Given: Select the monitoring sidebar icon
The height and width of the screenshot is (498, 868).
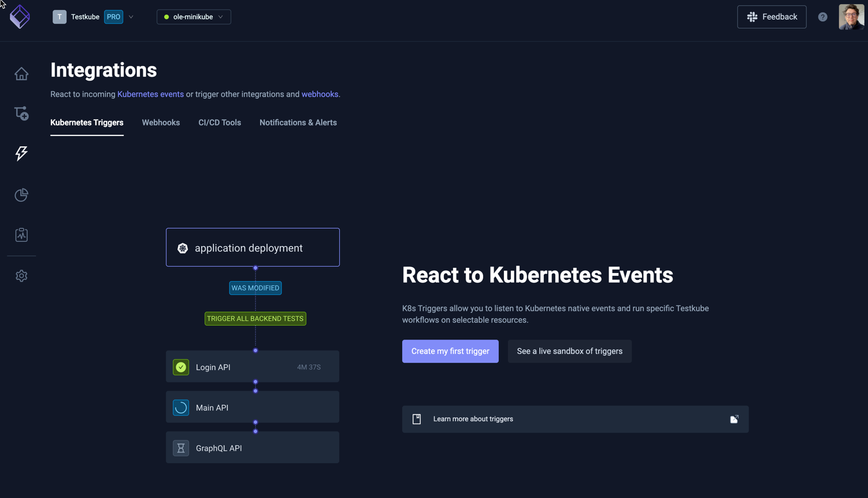Looking at the screenshot, I should point(21,234).
